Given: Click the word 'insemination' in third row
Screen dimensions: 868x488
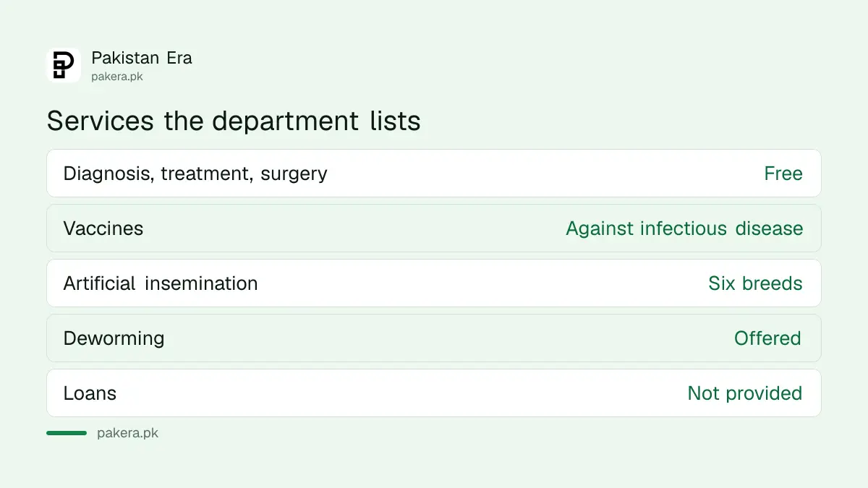Looking at the screenshot, I should (x=201, y=283).
